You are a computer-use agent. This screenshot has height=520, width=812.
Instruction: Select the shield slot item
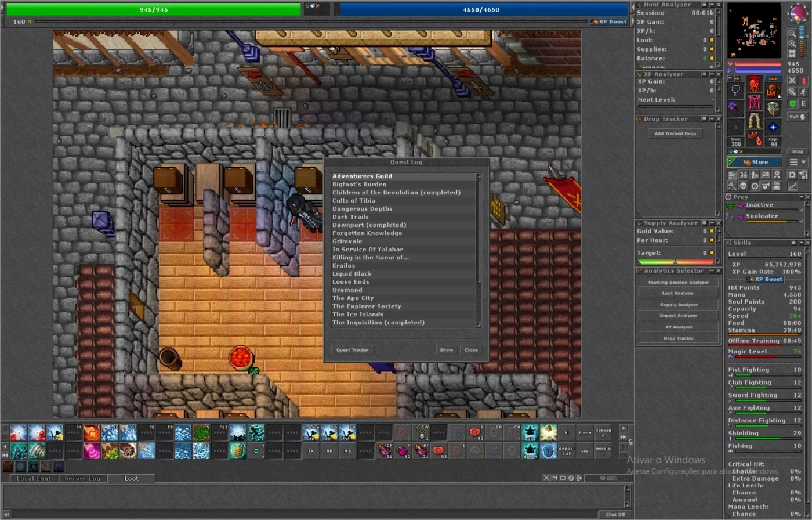(x=773, y=108)
